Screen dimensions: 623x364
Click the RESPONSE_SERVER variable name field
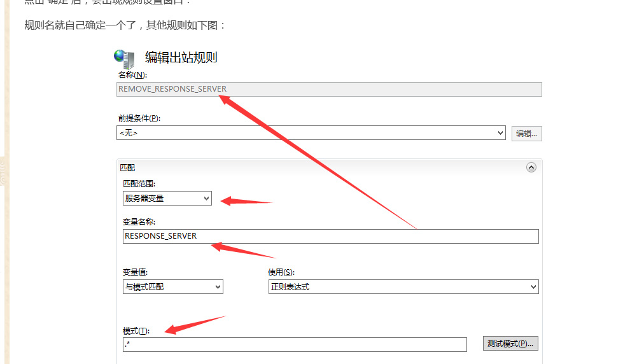pyautogui.click(x=330, y=236)
